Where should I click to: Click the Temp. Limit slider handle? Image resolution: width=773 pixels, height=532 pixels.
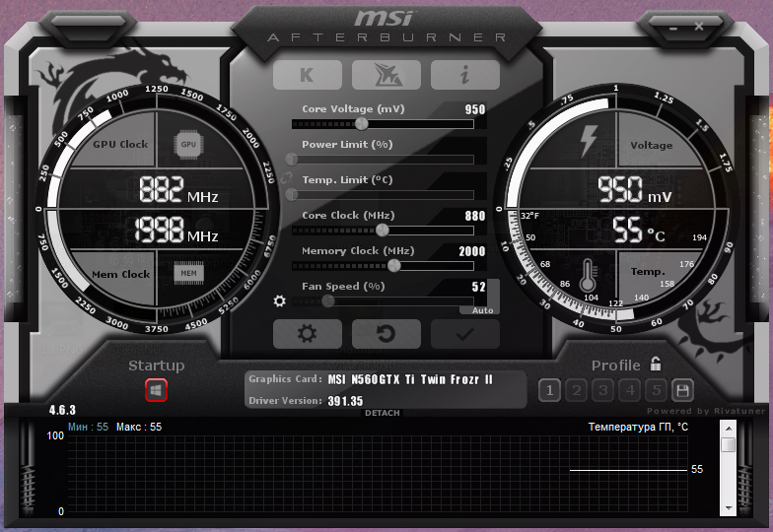(x=292, y=195)
